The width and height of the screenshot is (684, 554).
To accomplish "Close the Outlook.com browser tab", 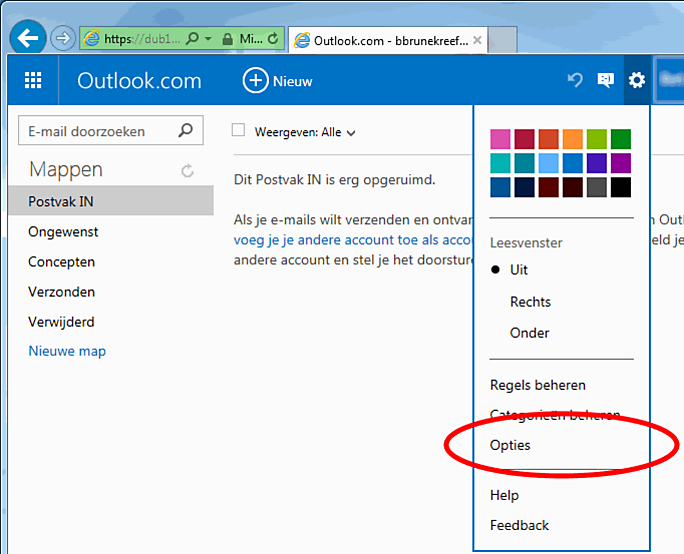I will coord(477,40).
